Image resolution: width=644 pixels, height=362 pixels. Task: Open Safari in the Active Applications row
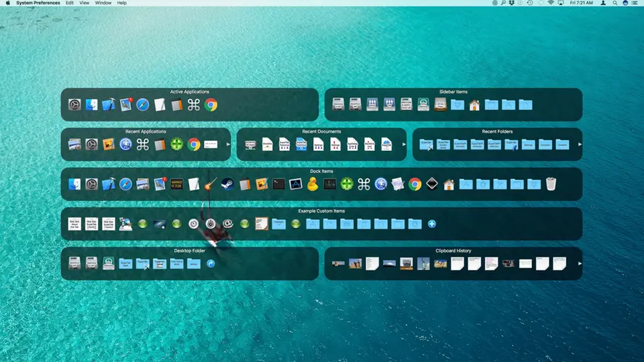tap(142, 105)
